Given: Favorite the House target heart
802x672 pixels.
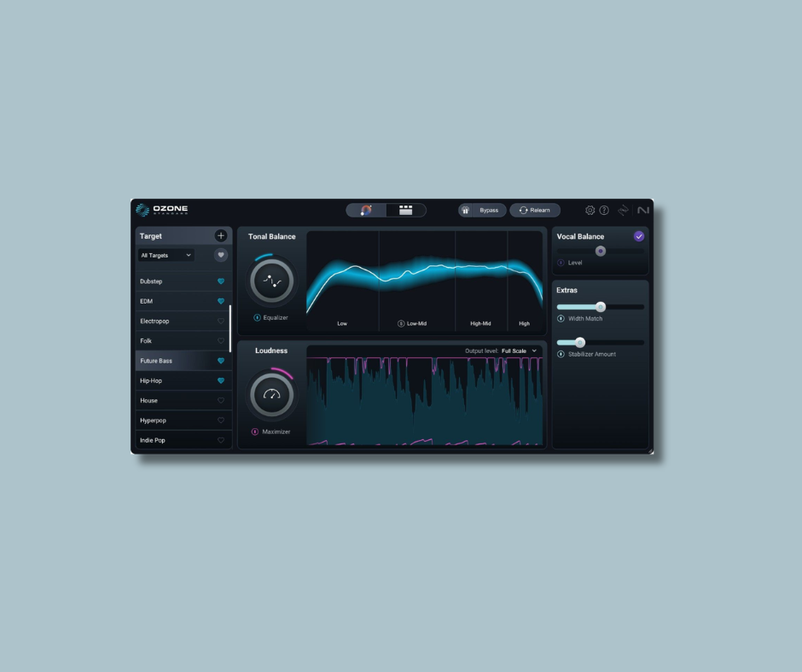Looking at the screenshot, I should point(221,401).
